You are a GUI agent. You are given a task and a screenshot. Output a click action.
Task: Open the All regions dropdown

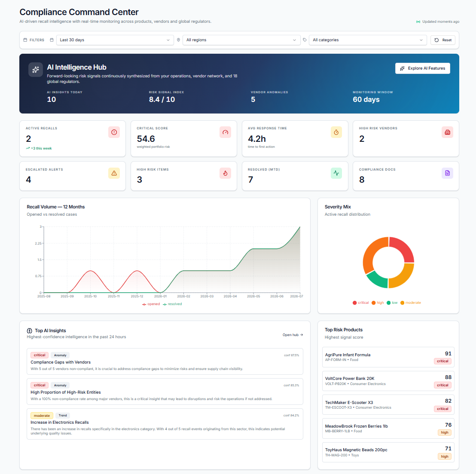click(x=241, y=40)
